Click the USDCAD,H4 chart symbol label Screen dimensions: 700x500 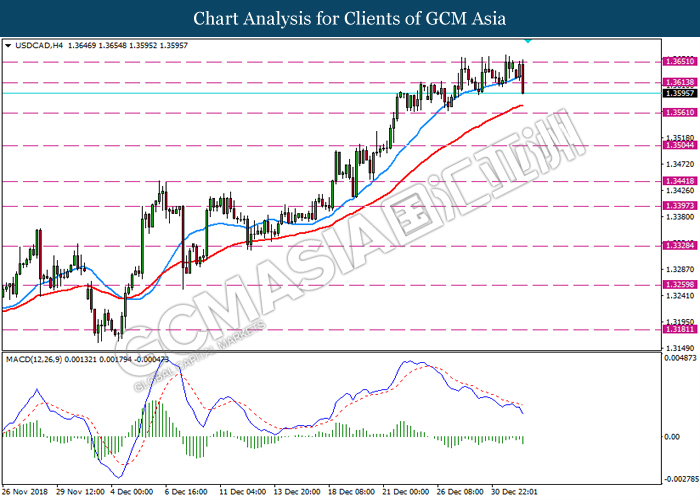(39, 46)
